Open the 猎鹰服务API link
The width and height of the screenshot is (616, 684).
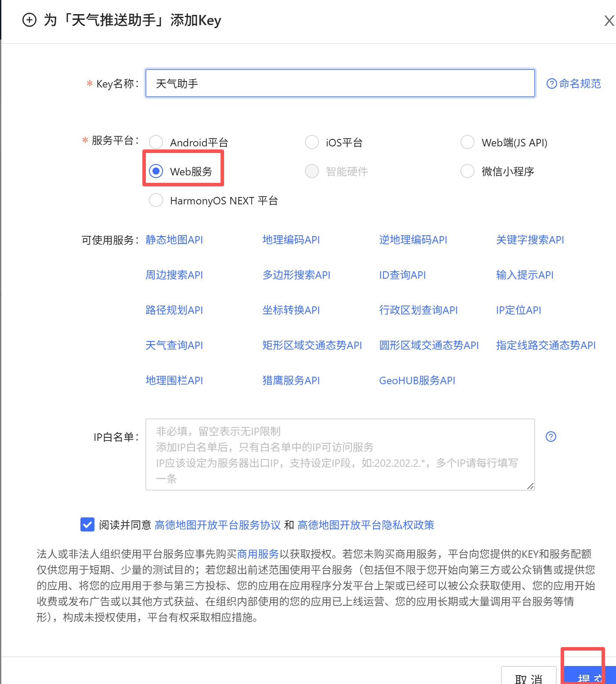[291, 380]
